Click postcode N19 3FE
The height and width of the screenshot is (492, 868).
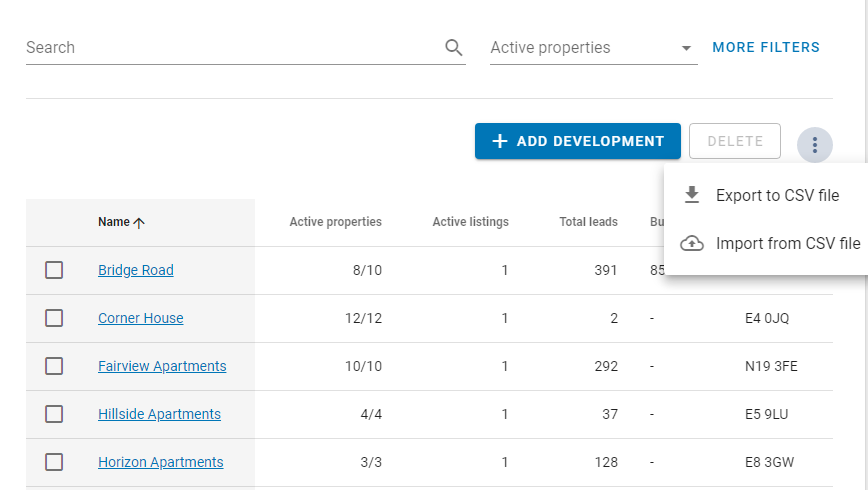(x=771, y=366)
